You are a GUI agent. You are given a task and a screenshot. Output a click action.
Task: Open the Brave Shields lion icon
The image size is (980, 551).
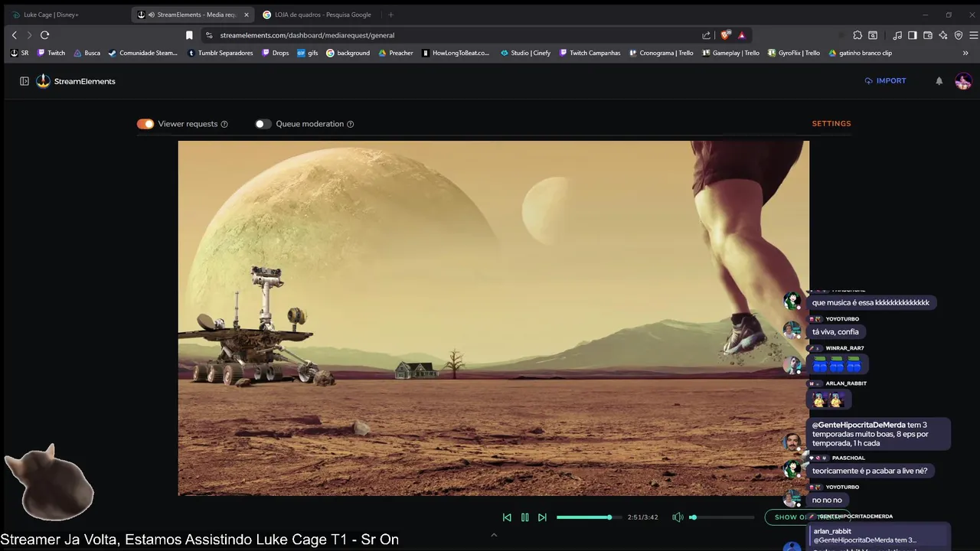tap(725, 35)
